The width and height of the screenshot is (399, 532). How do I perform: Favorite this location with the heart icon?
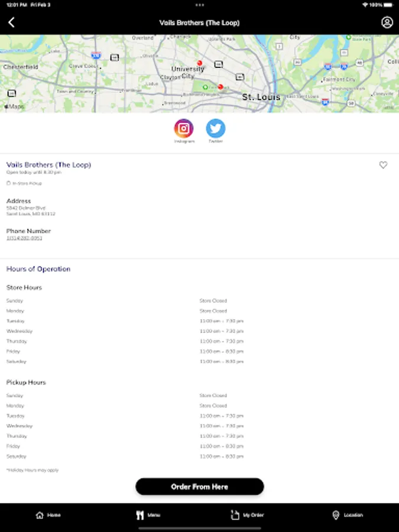pos(383,165)
